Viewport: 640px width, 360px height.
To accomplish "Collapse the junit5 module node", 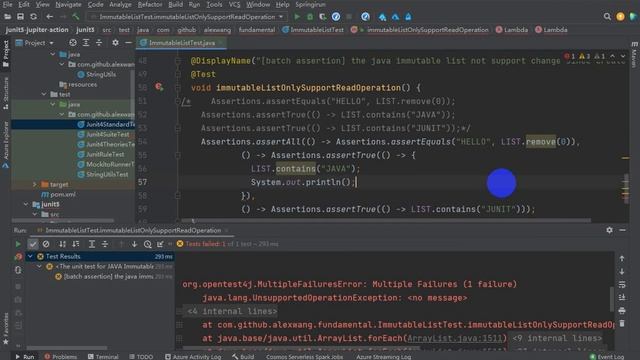I will [26, 204].
